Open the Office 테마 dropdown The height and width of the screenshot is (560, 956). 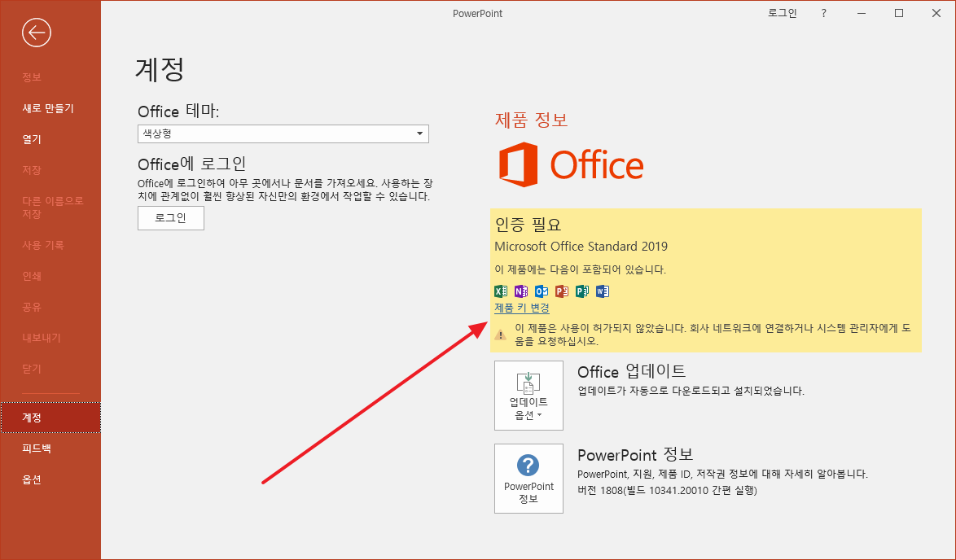[283, 133]
